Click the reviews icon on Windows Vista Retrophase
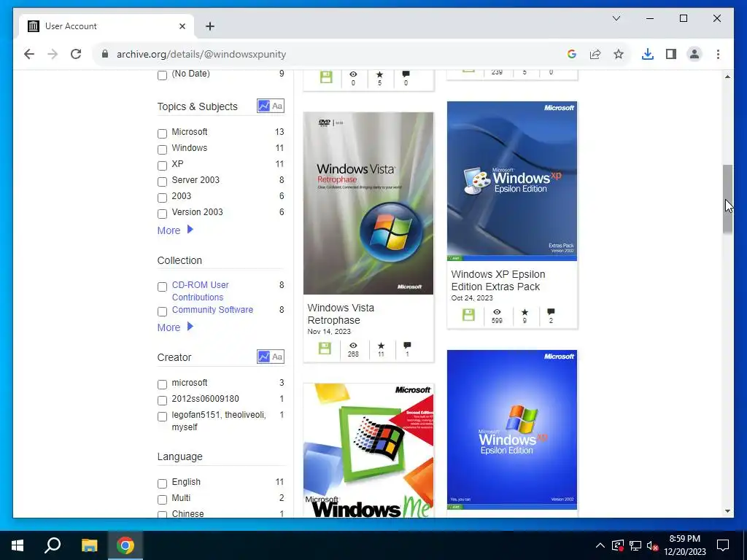This screenshot has width=747, height=560. 407,346
